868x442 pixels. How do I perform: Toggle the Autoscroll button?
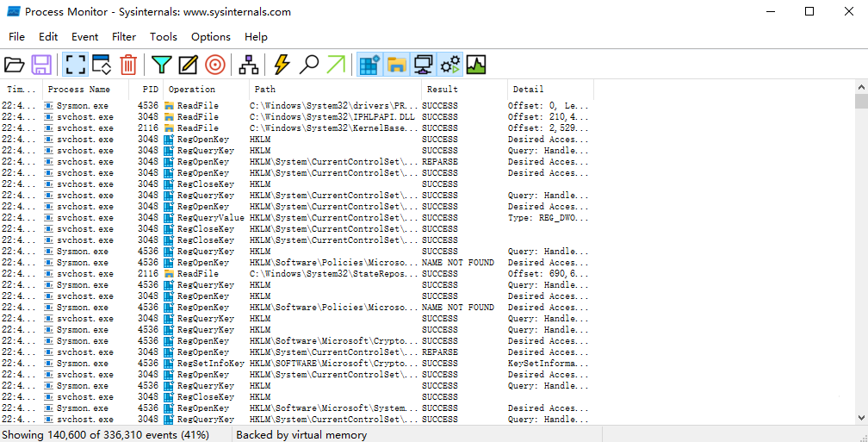102,65
